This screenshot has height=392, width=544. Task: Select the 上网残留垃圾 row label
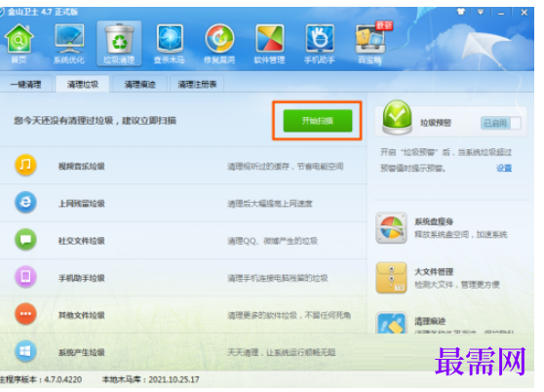[x=82, y=203]
